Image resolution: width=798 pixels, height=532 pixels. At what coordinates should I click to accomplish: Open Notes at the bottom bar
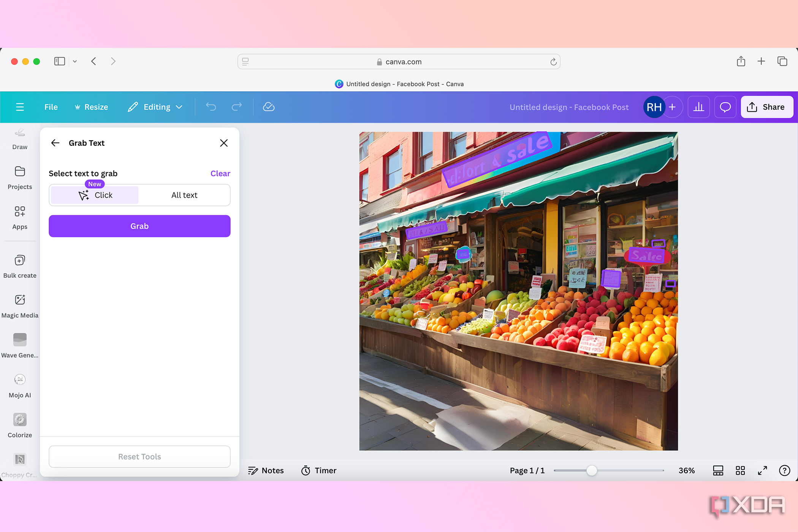(266, 470)
